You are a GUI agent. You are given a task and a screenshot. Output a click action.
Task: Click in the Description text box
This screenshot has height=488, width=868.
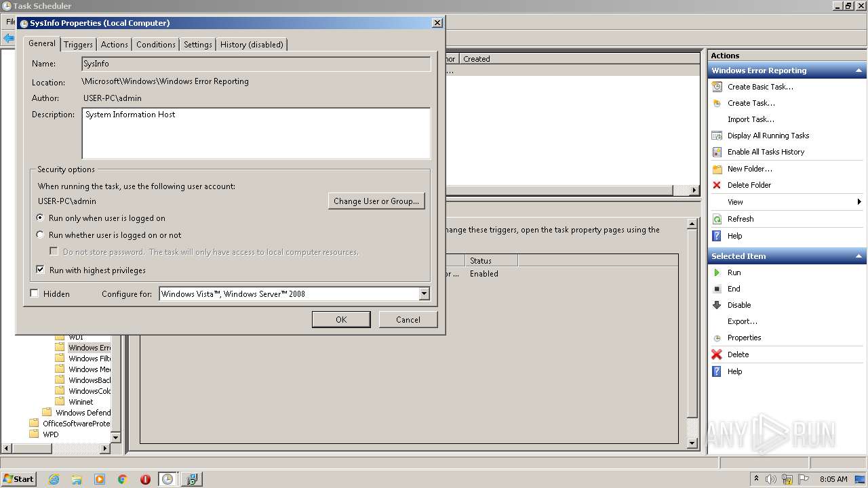point(256,134)
